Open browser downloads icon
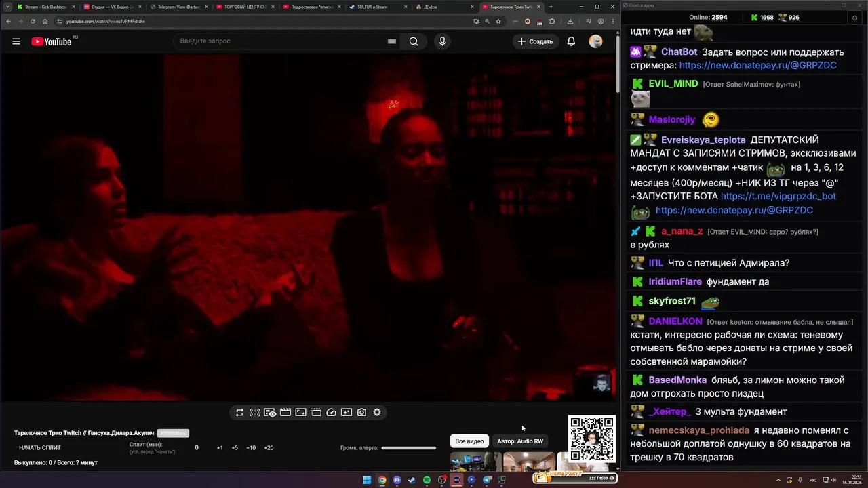Viewport: 868px width, 488px height. pos(570,21)
